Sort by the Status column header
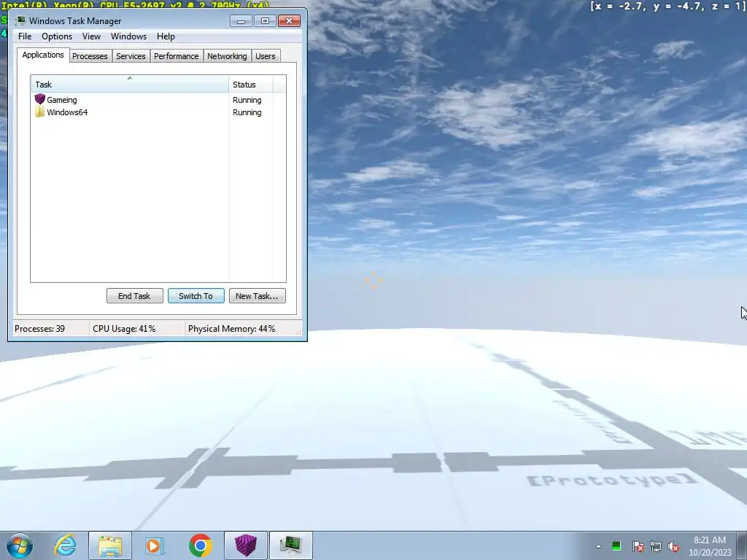The height and width of the screenshot is (560, 747). 251,85
